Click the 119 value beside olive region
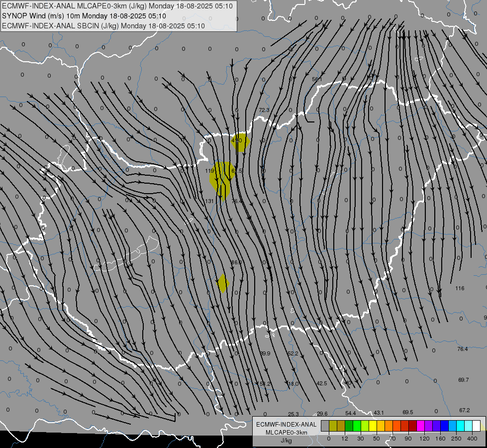Image resolution: width=487 pixels, height=448 pixels. point(209,171)
